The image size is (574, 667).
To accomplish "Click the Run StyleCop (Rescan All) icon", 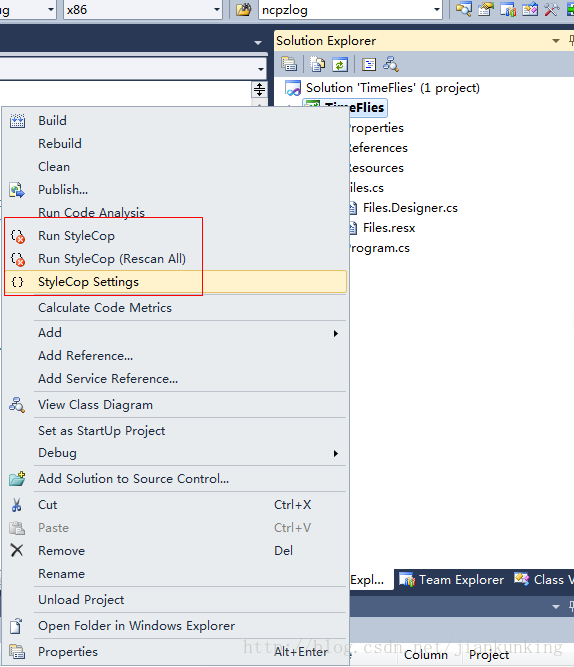I will click(x=17, y=259).
